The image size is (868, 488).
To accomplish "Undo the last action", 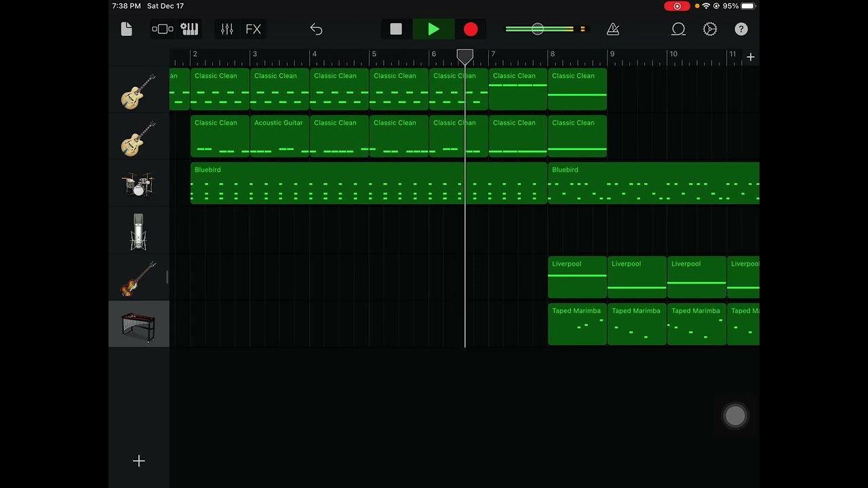I will [x=316, y=29].
